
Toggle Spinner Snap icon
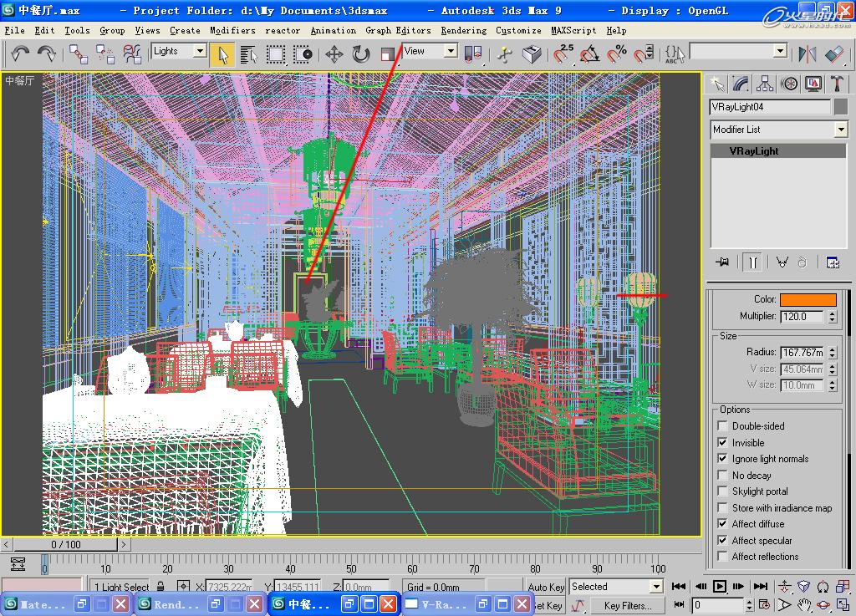[x=644, y=54]
